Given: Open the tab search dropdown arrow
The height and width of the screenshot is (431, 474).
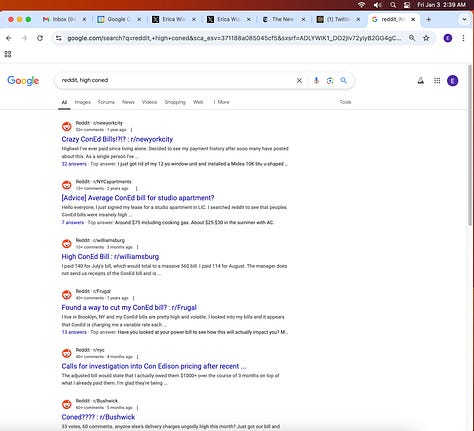Looking at the screenshot, I should click(x=464, y=19).
